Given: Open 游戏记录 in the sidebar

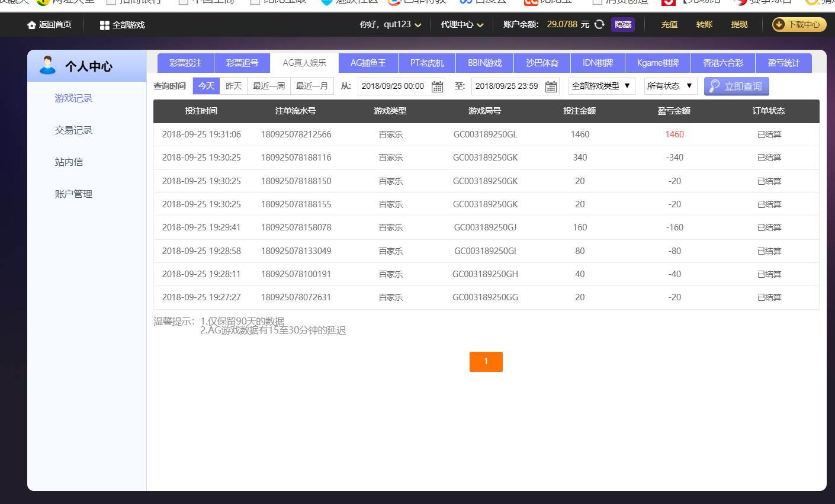Looking at the screenshot, I should (x=73, y=98).
